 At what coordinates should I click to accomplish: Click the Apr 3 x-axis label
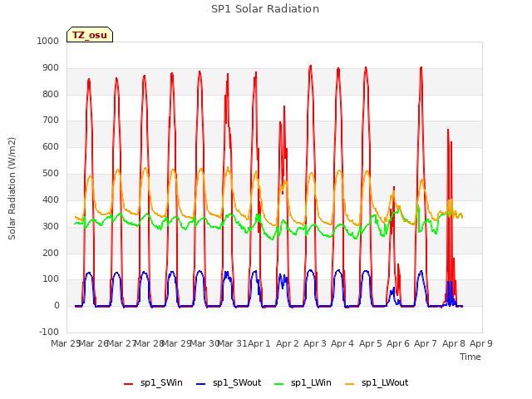[x=314, y=343]
